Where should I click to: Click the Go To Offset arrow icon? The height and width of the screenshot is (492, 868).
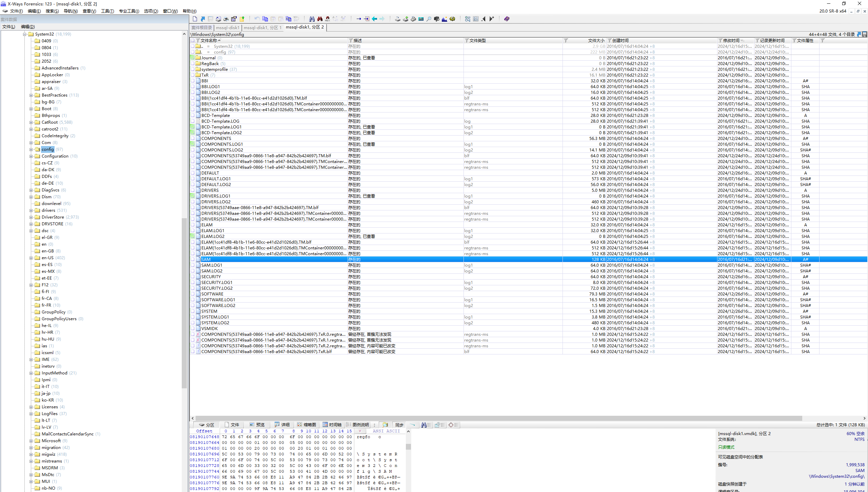click(359, 19)
